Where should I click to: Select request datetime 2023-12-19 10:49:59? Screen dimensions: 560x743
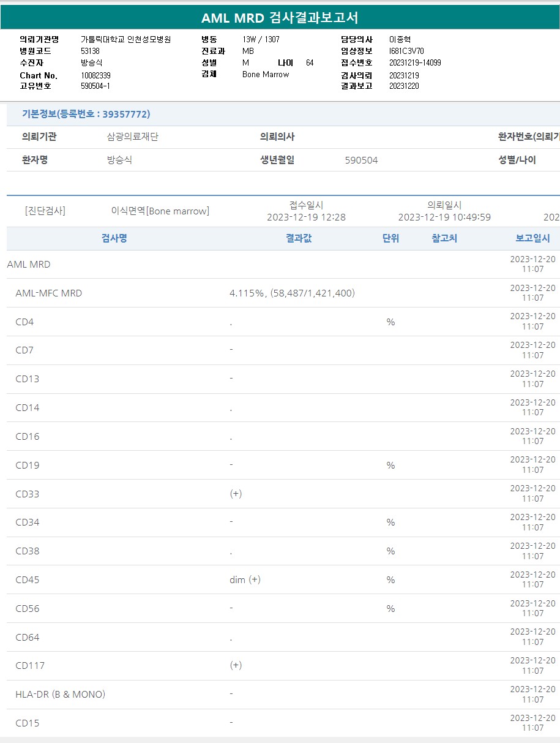pos(444,217)
